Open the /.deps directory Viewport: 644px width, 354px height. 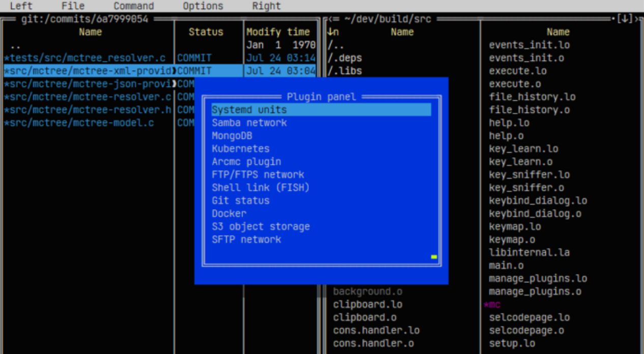344,58
